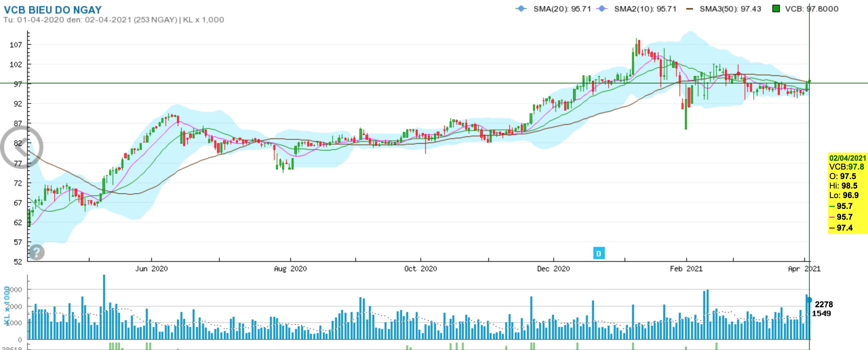Click Jun 2020 time axis label

coord(151,269)
